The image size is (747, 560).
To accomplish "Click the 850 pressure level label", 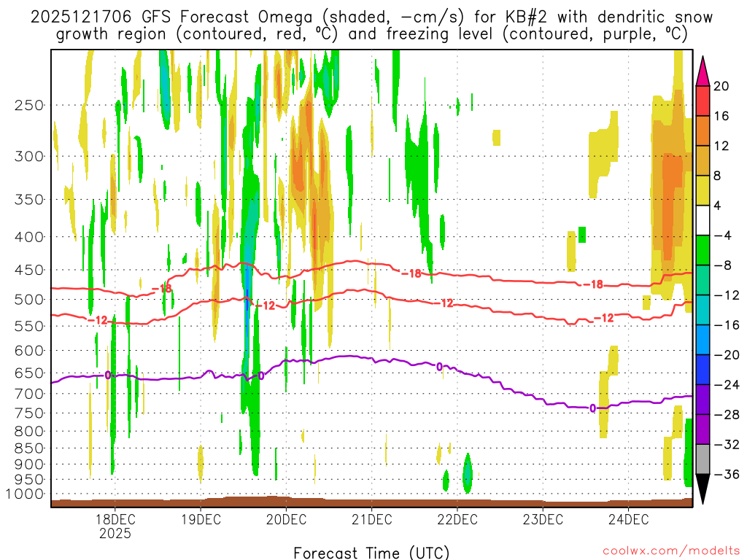I will pyautogui.click(x=29, y=448).
